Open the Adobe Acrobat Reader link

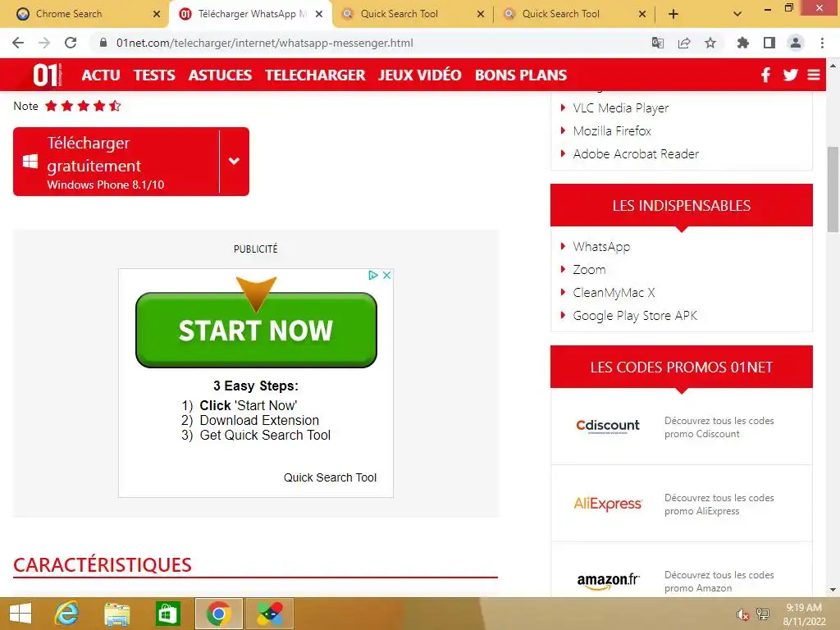click(x=636, y=154)
